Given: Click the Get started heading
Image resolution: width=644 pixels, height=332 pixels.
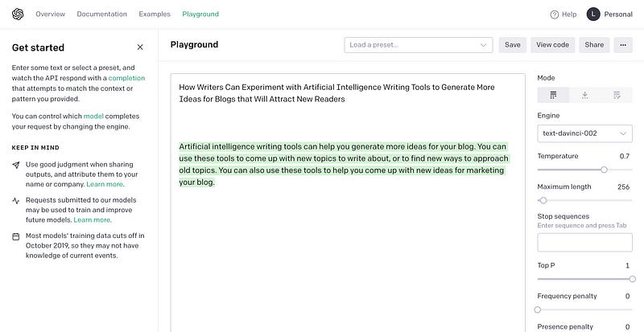Looking at the screenshot, I should point(38,47).
